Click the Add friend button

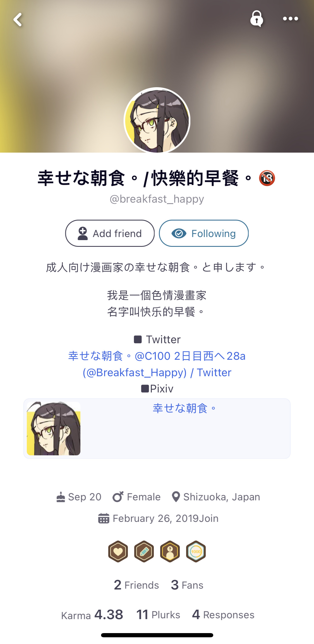tap(110, 233)
